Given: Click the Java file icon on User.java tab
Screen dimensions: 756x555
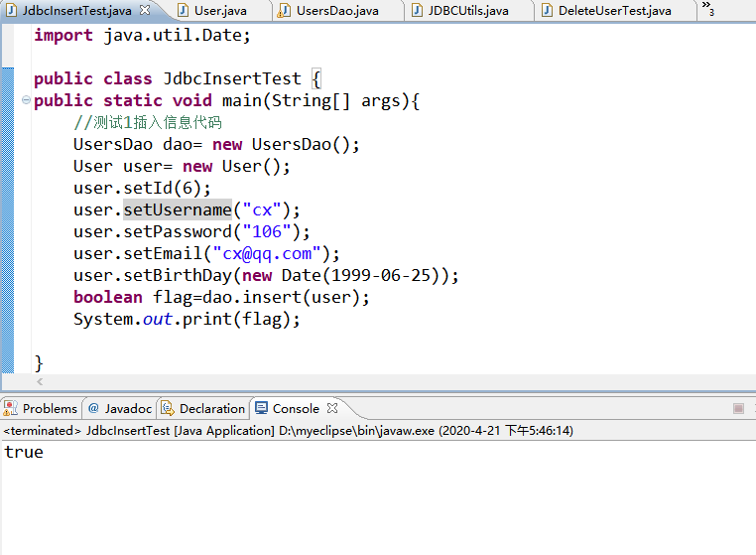Looking at the screenshot, I should coord(183,11).
